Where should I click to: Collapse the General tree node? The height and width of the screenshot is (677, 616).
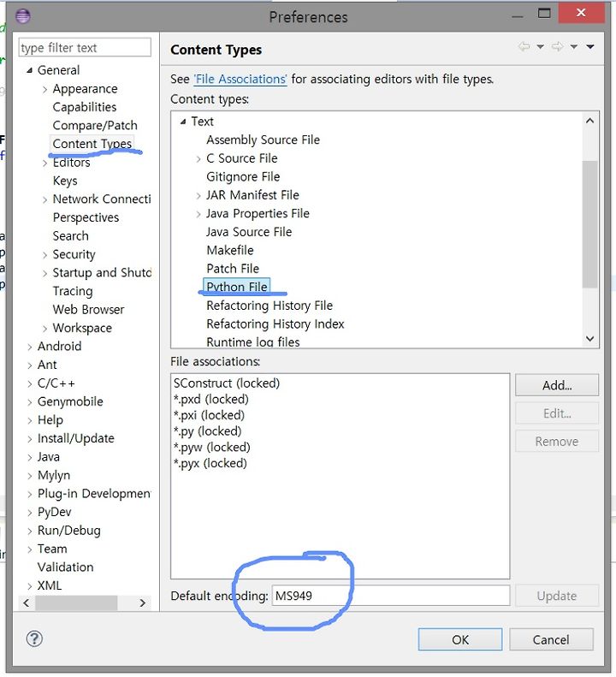click(29, 70)
